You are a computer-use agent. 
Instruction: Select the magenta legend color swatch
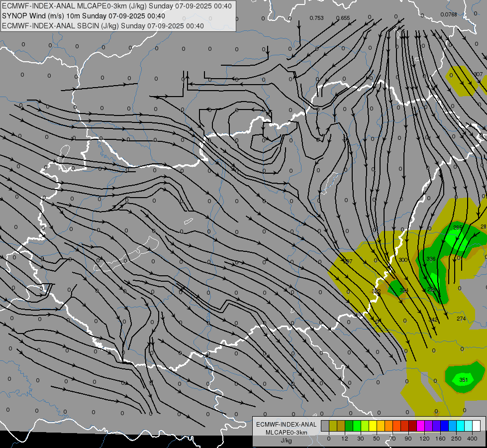coord(421,426)
